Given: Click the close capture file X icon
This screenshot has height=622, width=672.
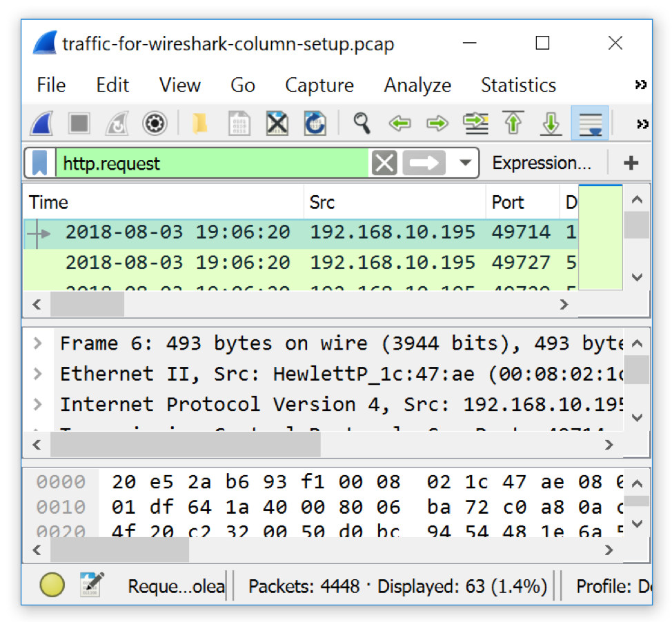Looking at the screenshot, I should click(277, 124).
